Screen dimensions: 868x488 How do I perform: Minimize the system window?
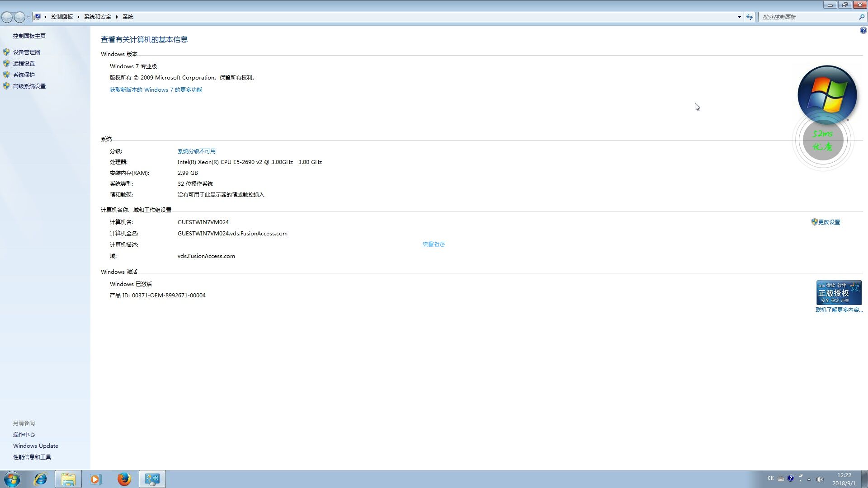click(x=830, y=5)
